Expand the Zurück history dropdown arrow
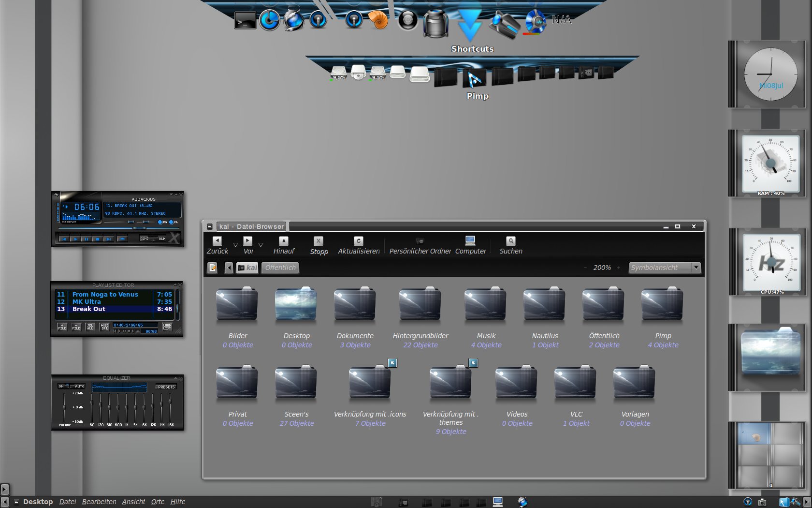812x508 pixels. (x=235, y=245)
